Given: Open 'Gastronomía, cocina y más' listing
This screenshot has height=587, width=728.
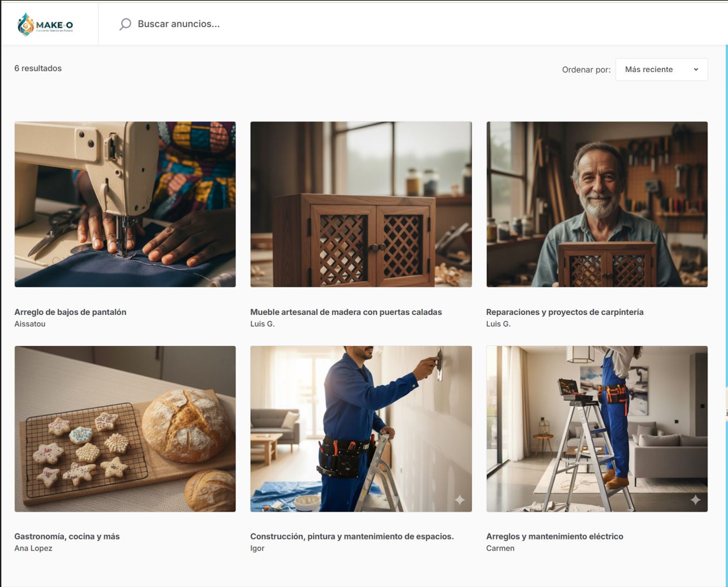Looking at the screenshot, I should click(x=67, y=536).
